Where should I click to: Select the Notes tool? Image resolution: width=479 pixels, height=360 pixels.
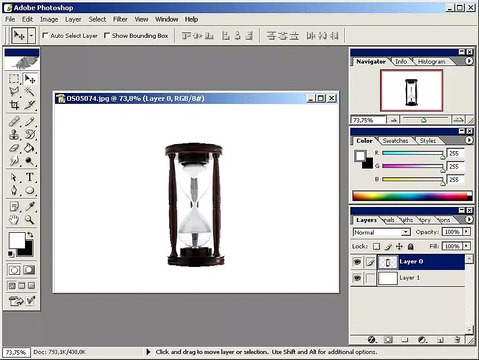click(x=14, y=207)
